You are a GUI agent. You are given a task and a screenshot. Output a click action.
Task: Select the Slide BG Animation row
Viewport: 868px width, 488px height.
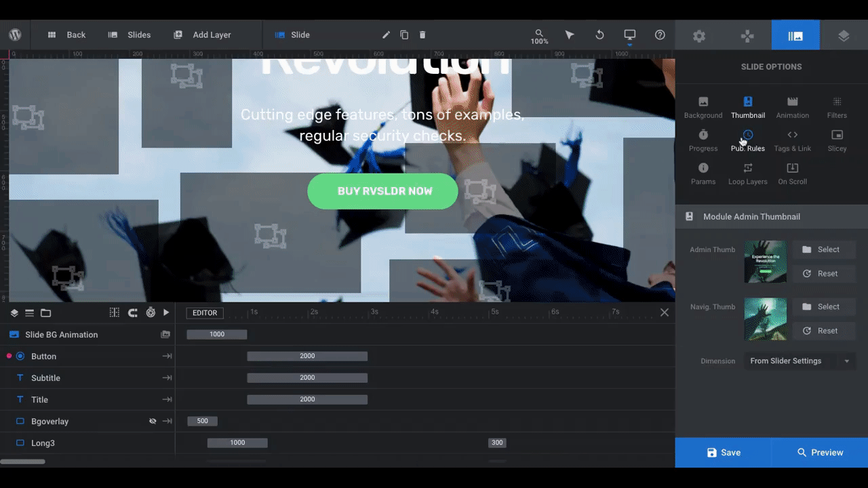tap(87, 334)
